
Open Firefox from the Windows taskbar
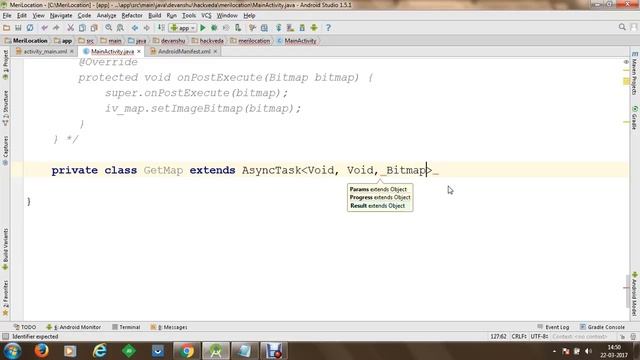tap(41, 351)
